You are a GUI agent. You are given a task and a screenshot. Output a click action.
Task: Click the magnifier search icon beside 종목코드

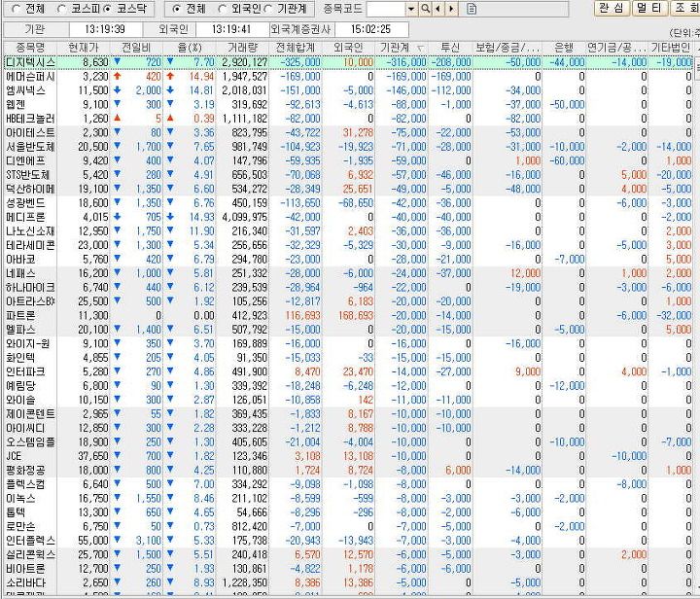425,9
